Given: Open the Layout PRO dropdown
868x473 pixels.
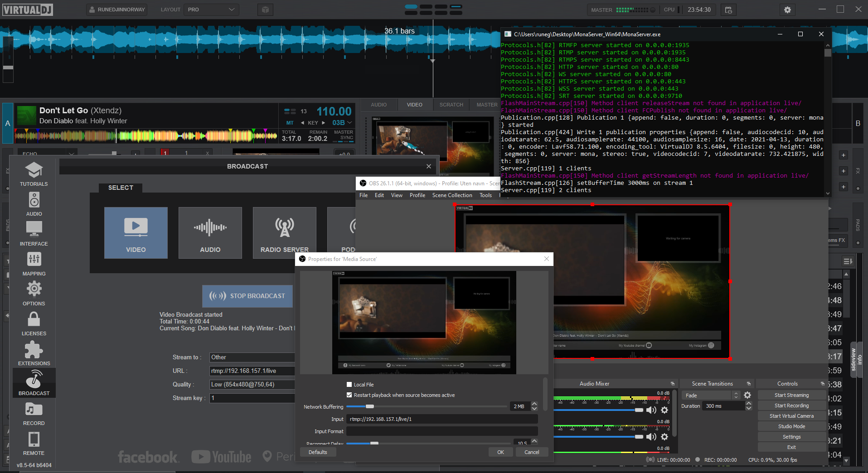Looking at the screenshot, I should coord(211,10).
